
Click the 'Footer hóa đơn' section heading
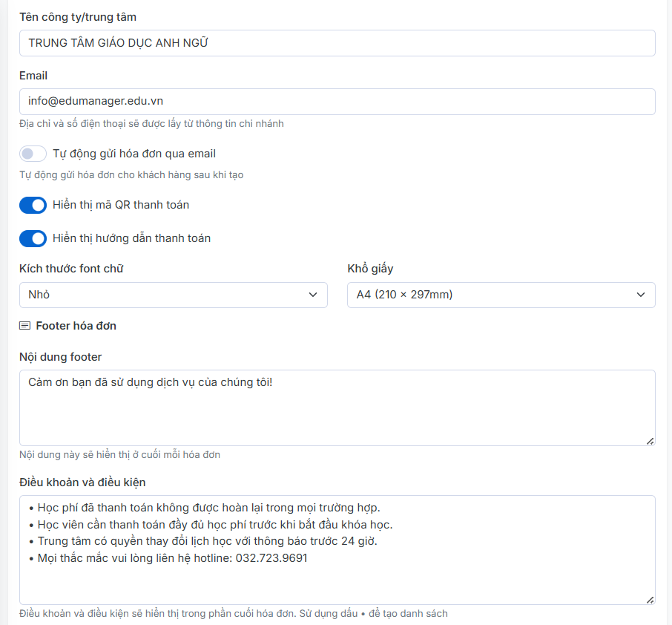point(76,326)
